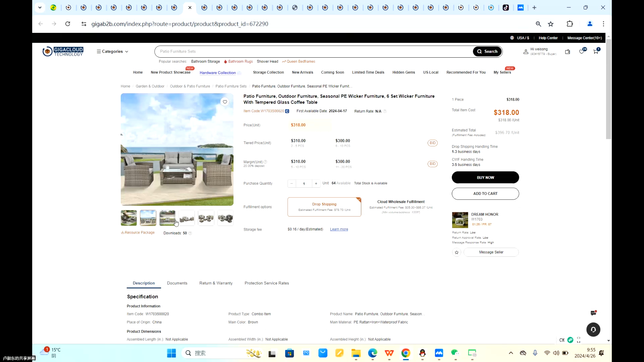
Task: Click the quantity increment stepper
Action: pos(317,183)
